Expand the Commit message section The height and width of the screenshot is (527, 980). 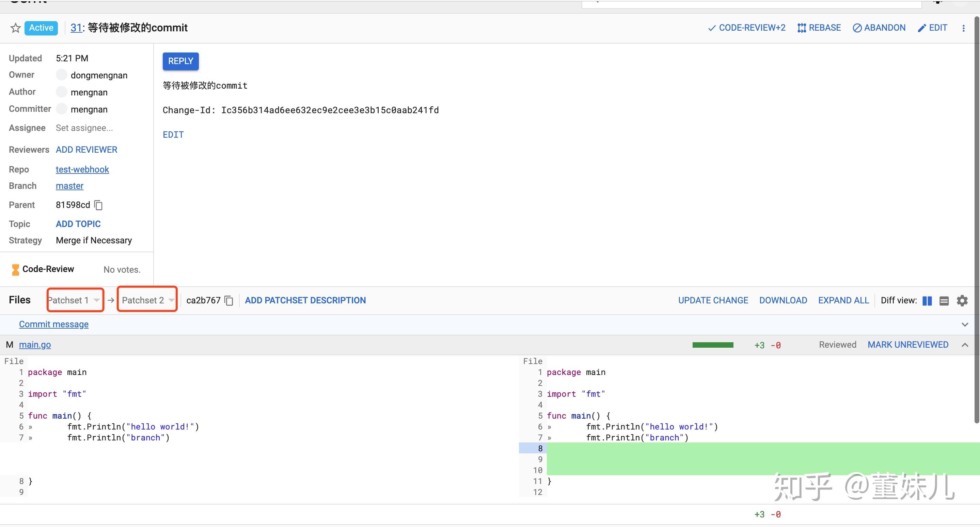pyautogui.click(x=965, y=325)
